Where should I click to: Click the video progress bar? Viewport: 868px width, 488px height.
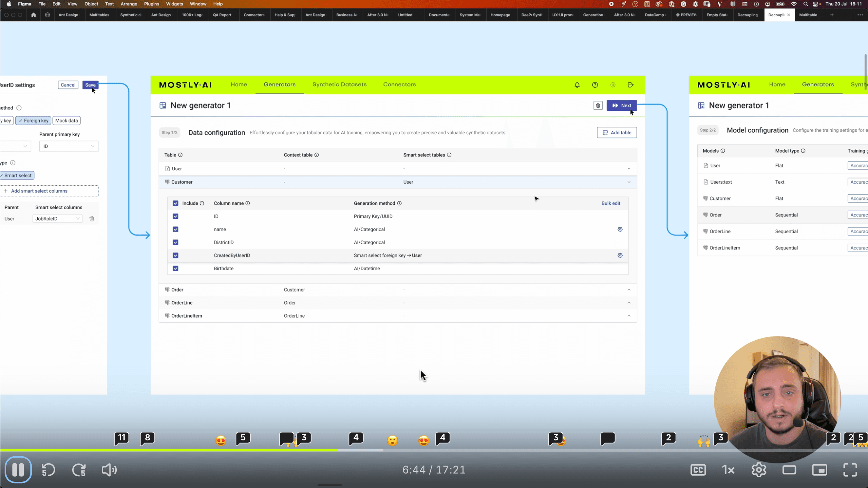tap(518, 450)
